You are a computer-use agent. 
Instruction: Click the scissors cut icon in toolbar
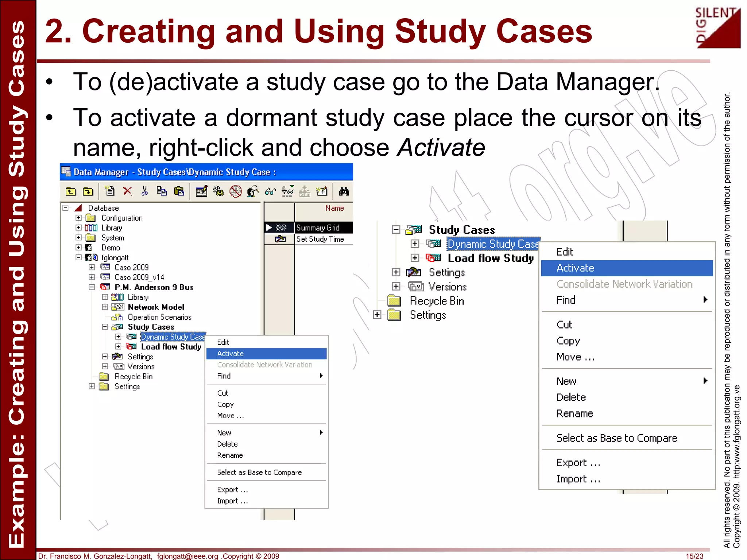(x=144, y=191)
